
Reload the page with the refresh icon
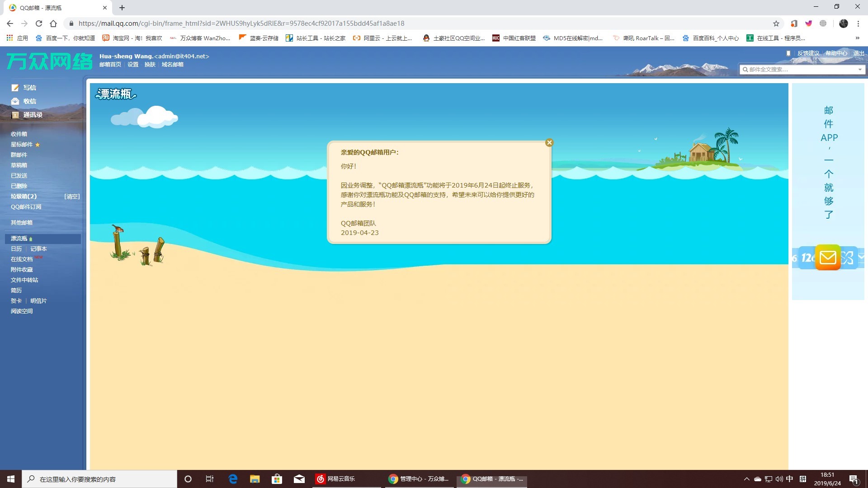click(x=39, y=23)
